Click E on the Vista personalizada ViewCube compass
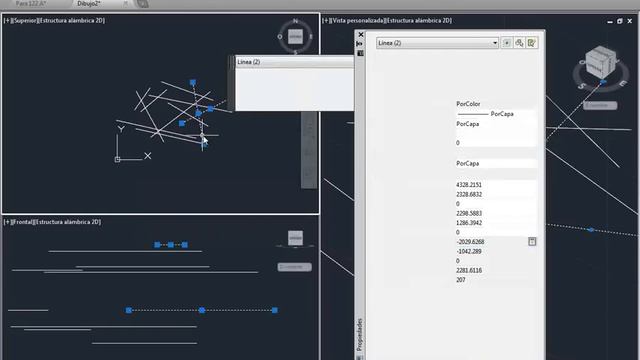Viewport: 640px width, 360px height. point(622,84)
